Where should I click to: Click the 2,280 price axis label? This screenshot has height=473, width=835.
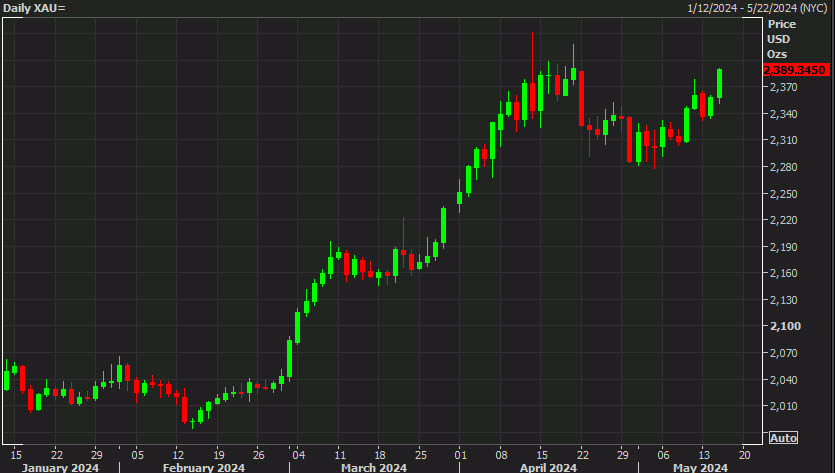tap(783, 167)
